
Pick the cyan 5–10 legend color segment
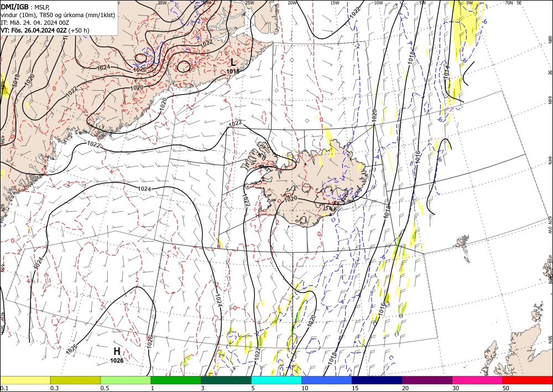tap(276, 380)
